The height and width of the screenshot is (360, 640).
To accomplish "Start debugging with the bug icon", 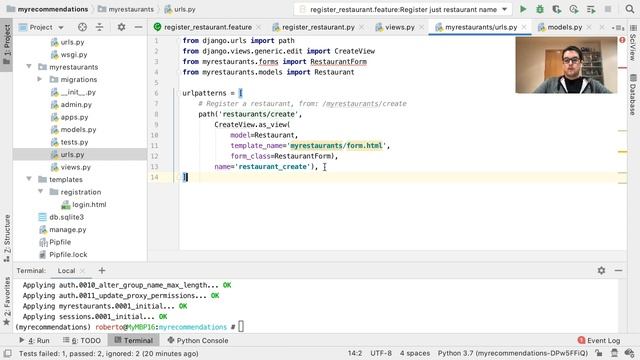I will point(540,9).
